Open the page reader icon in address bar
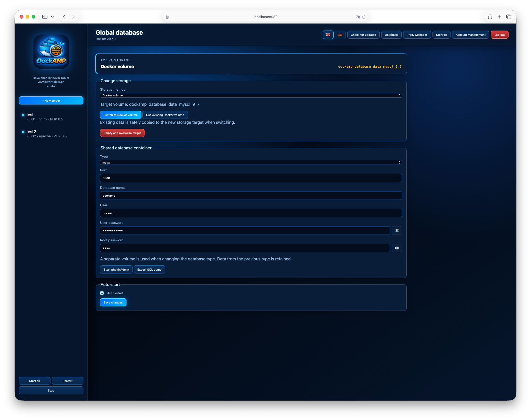 click(x=168, y=17)
